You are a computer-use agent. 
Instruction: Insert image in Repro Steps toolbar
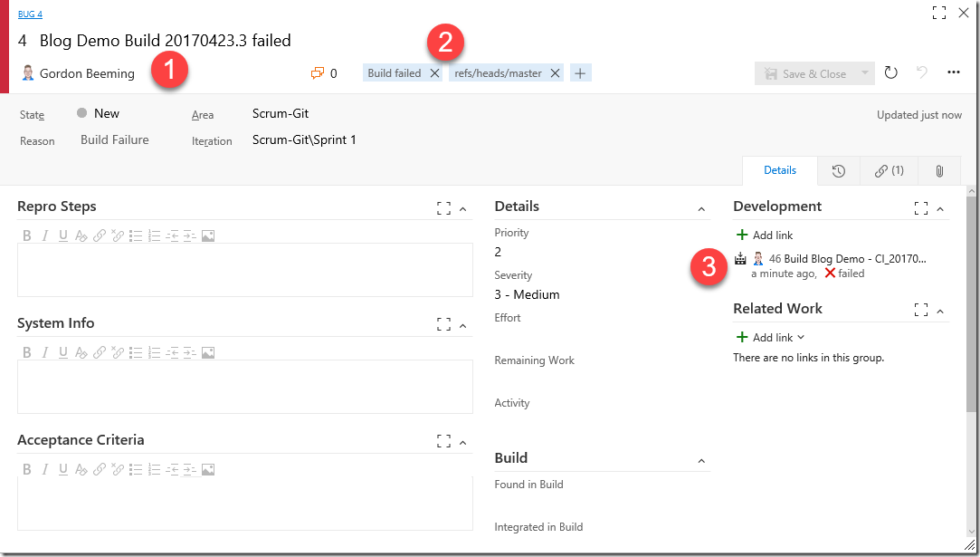(x=208, y=235)
